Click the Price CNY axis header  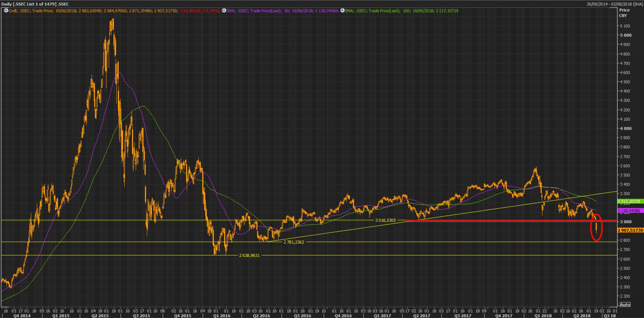[x=624, y=13]
